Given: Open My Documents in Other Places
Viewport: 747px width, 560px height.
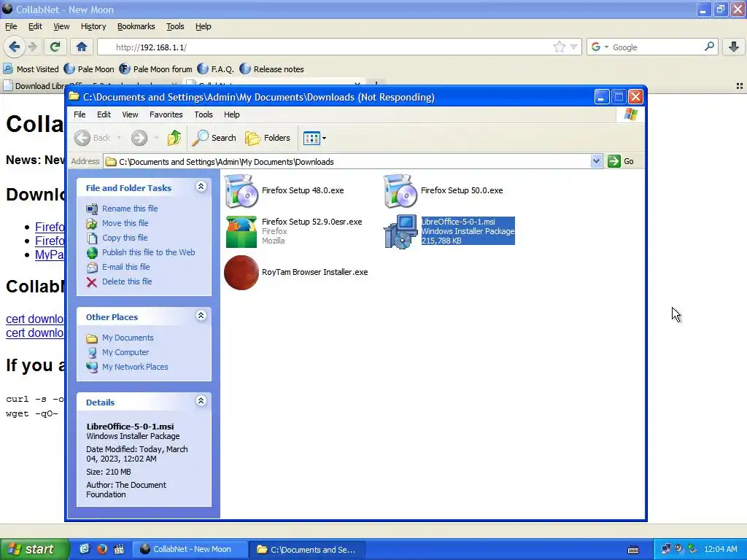Looking at the screenshot, I should click(x=128, y=338).
